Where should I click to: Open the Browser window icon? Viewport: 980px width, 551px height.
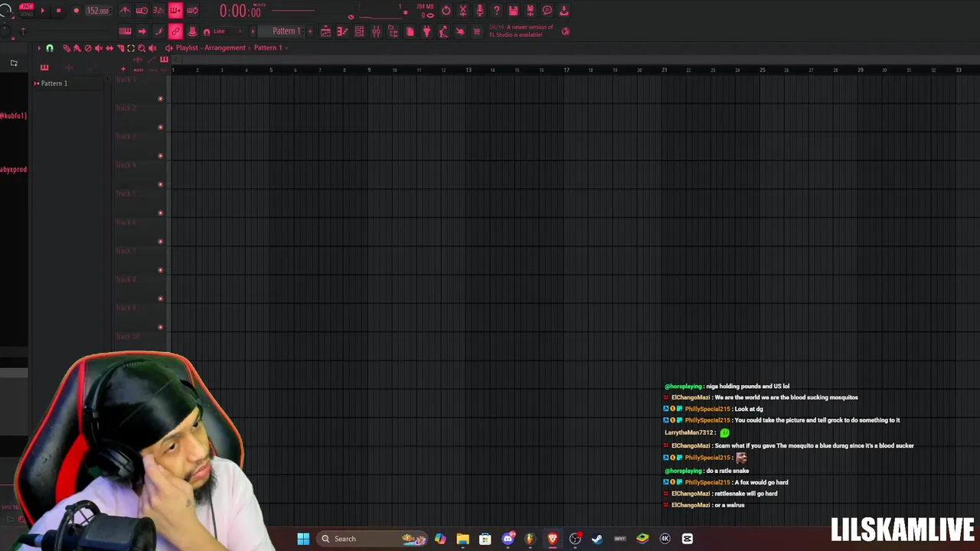[393, 31]
